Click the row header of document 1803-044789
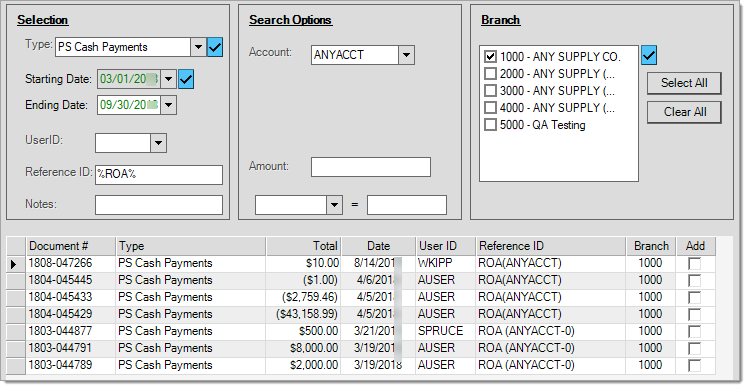747x388 pixels. coord(16,365)
